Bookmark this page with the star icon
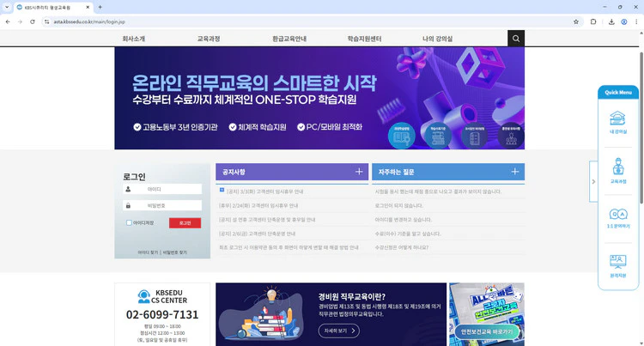The width and height of the screenshot is (644, 346). 576,21
